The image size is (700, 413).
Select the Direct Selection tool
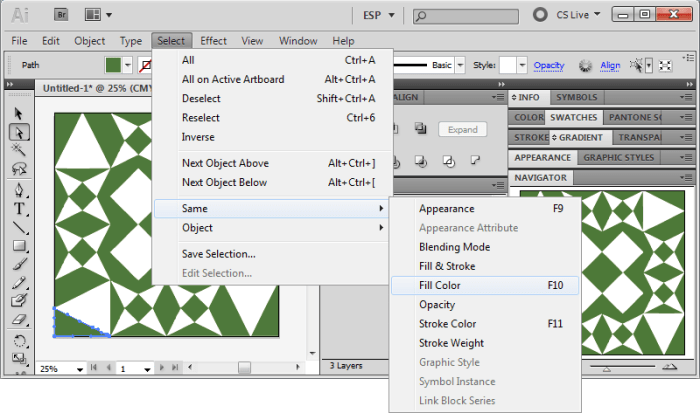click(x=19, y=131)
